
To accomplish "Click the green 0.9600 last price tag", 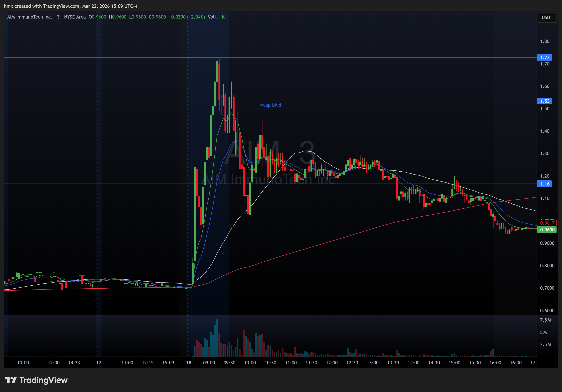I will (547, 230).
